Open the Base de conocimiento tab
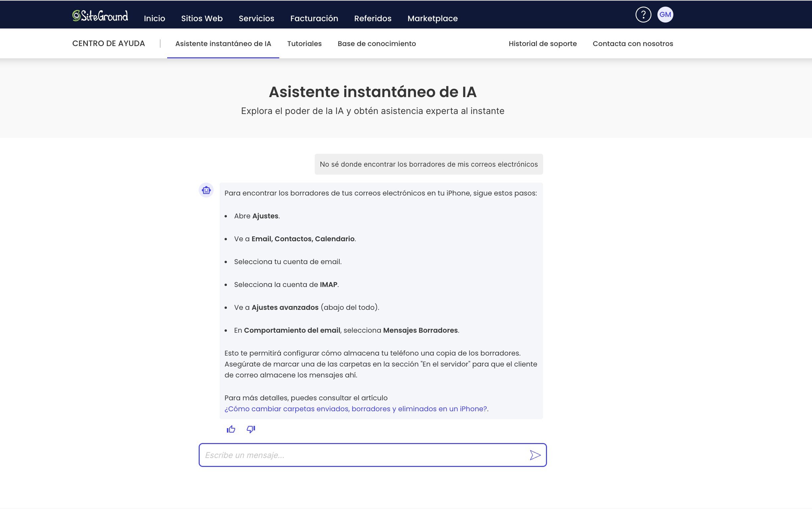The width and height of the screenshot is (812, 509). 377,43
